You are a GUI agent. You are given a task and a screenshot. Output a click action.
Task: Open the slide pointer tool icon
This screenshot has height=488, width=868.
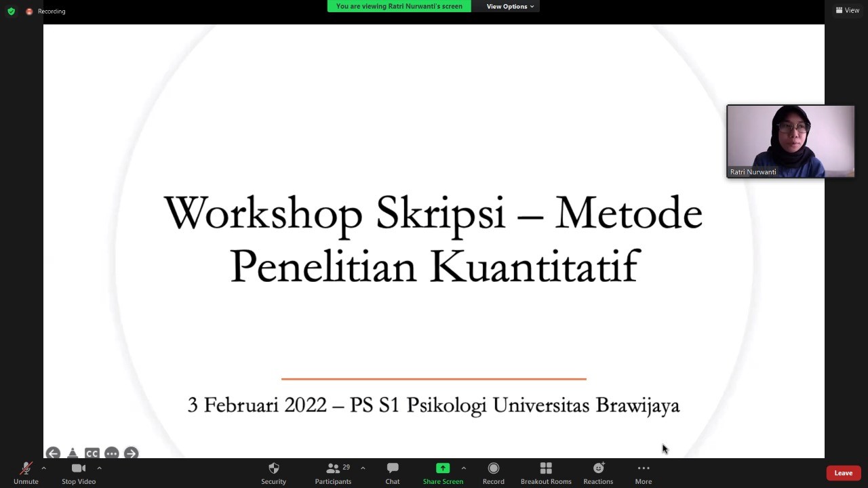tap(73, 453)
